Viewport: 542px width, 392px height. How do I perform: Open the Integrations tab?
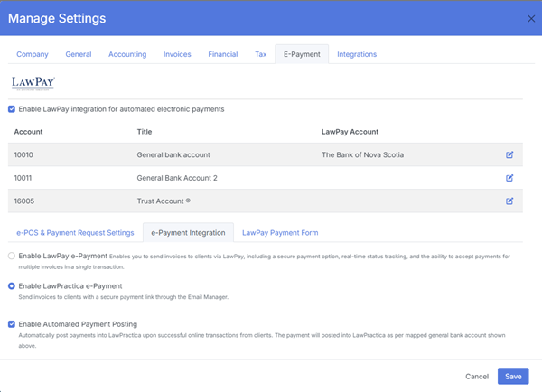tap(357, 54)
